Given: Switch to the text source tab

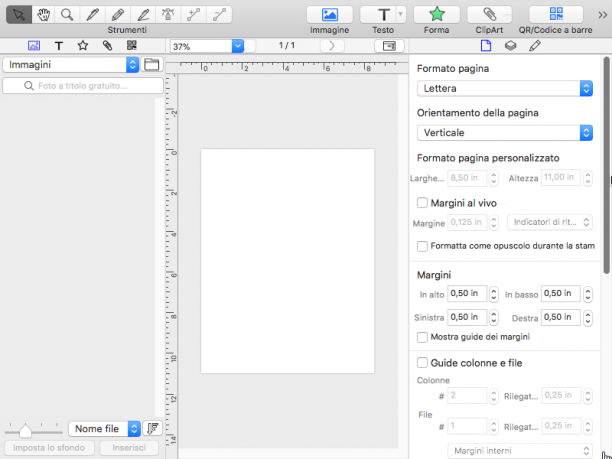Looking at the screenshot, I should (59, 46).
